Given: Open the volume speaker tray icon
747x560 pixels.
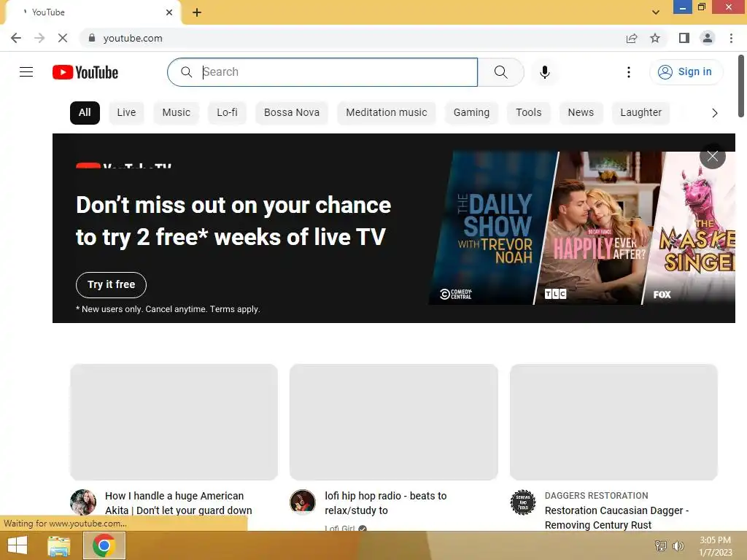Looking at the screenshot, I should (x=678, y=545).
